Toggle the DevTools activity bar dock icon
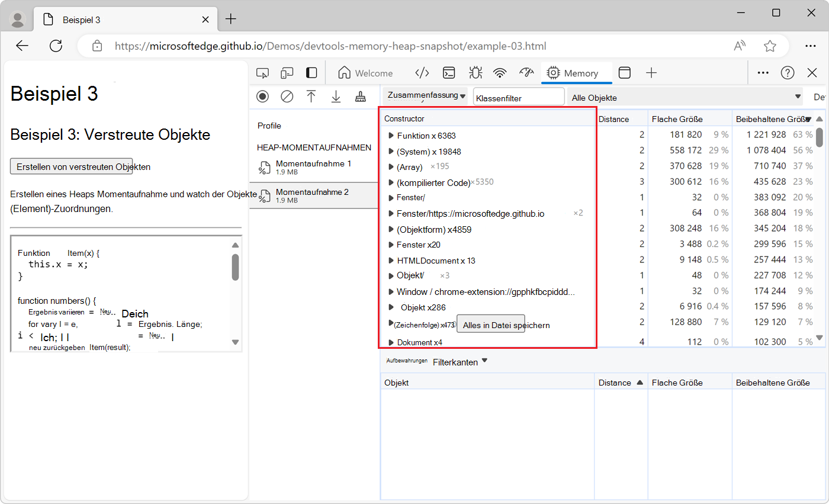Screen dimensions: 829x504 click(x=311, y=73)
